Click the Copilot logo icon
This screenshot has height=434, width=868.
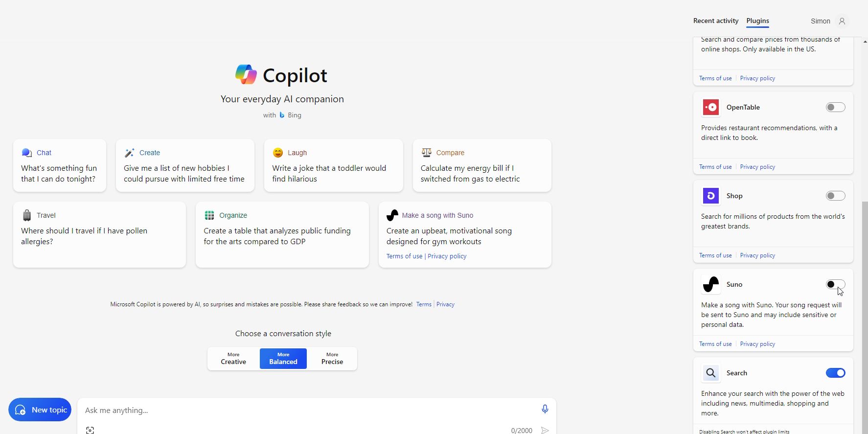[x=246, y=74]
